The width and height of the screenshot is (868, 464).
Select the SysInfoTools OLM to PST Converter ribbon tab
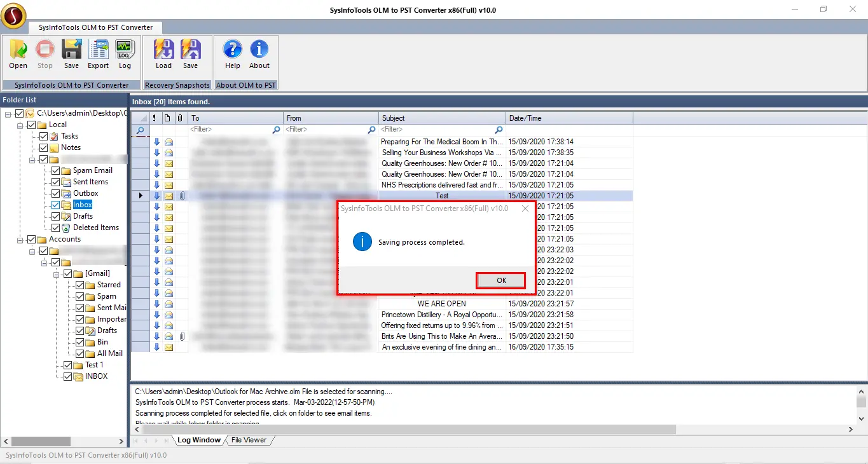coord(95,27)
